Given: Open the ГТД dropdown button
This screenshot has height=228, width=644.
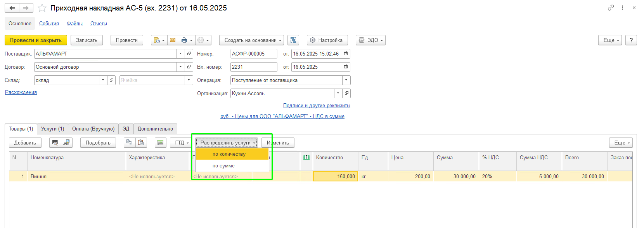Looking at the screenshot, I should point(181,143).
